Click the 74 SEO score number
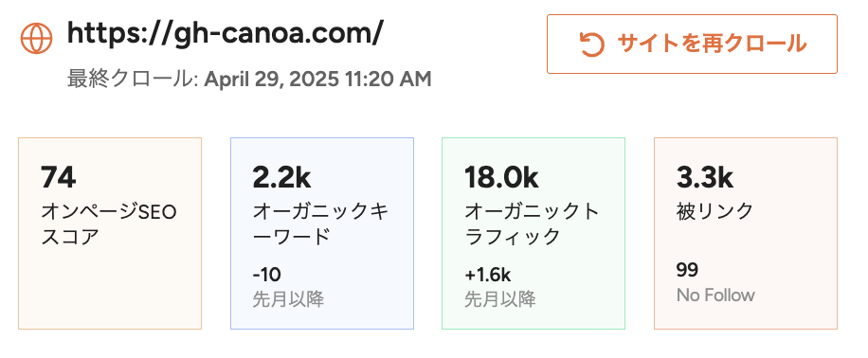 pyautogui.click(x=58, y=177)
